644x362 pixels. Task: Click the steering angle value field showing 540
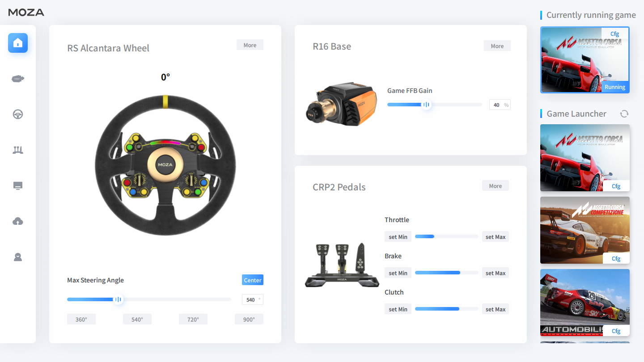click(x=253, y=299)
